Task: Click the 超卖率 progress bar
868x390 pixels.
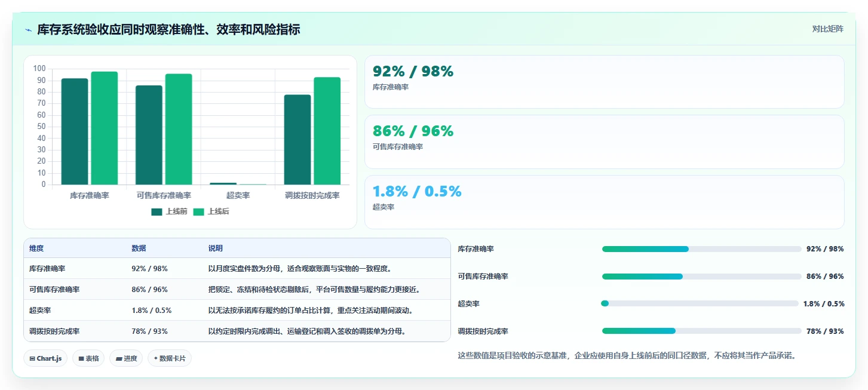Action: point(700,303)
